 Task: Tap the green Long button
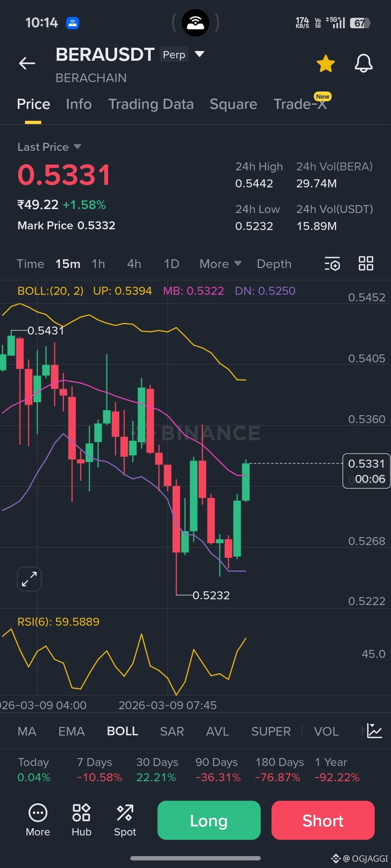(209, 820)
